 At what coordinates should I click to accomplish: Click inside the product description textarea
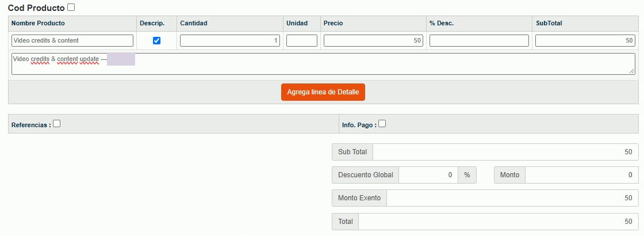[323, 64]
